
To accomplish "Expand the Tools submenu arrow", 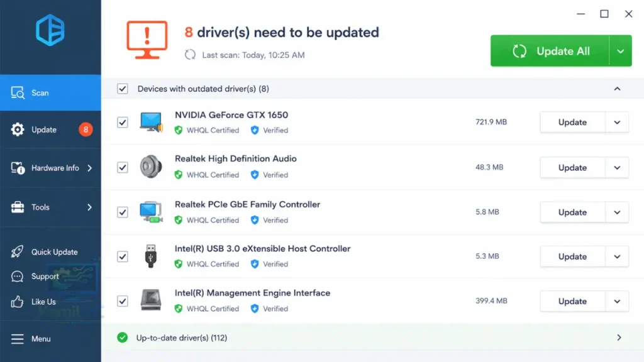I will tap(89, 207).
